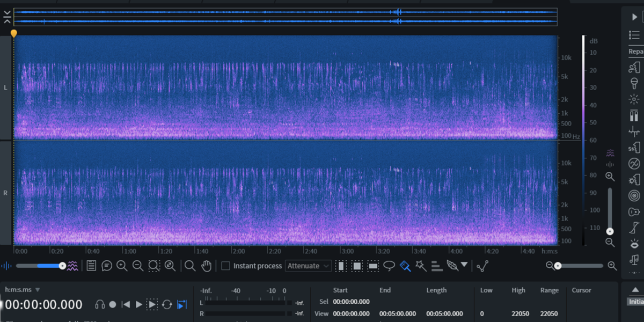Screen dimensions: 644x322
Task: Open the h:m:s.ms time format dropdown
Action: tap(23, 290)
